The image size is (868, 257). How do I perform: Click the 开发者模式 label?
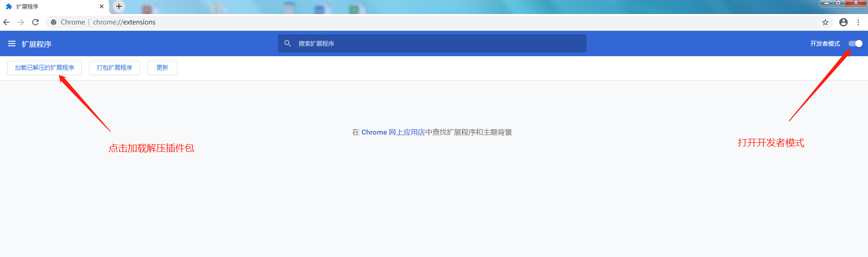(825, 44)
